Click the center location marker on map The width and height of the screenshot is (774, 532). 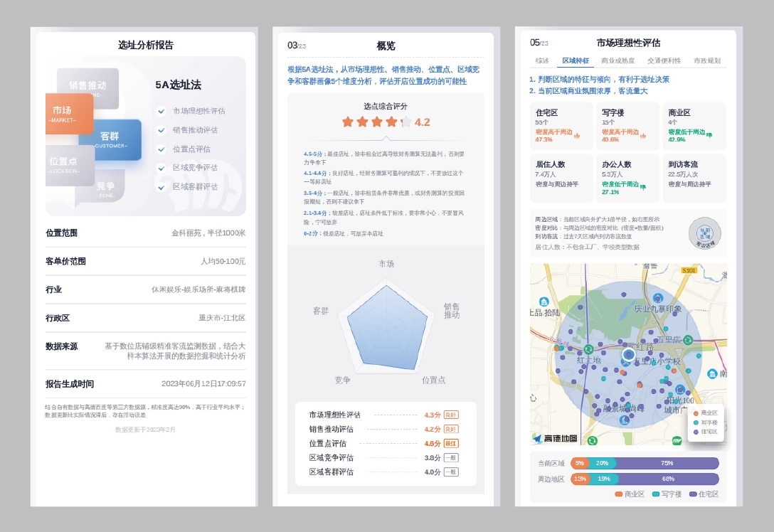coord(628,354)
